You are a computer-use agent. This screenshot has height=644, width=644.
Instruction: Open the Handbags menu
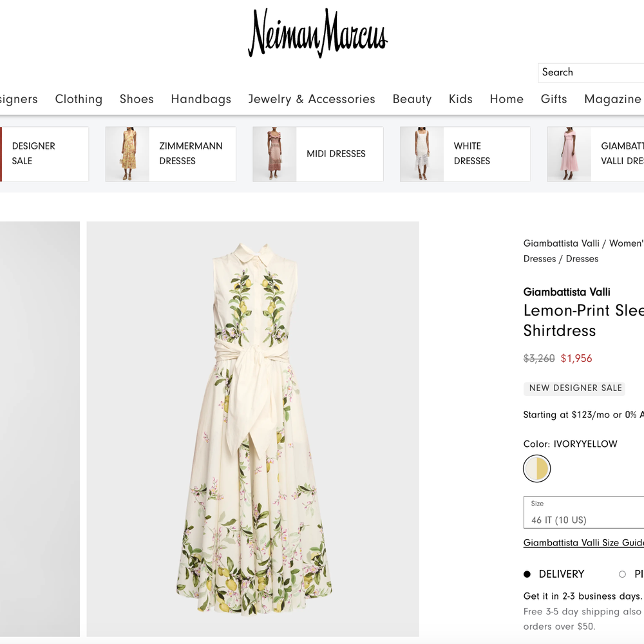(x=201, y=99)
